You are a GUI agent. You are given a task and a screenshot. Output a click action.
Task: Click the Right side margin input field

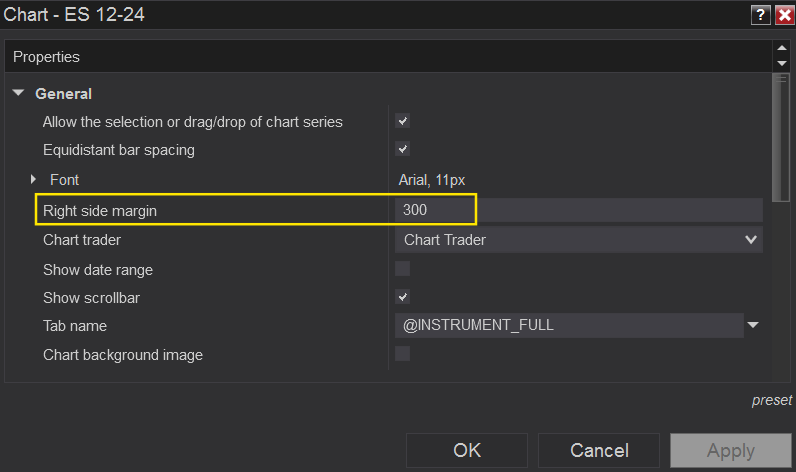point(580,210)
